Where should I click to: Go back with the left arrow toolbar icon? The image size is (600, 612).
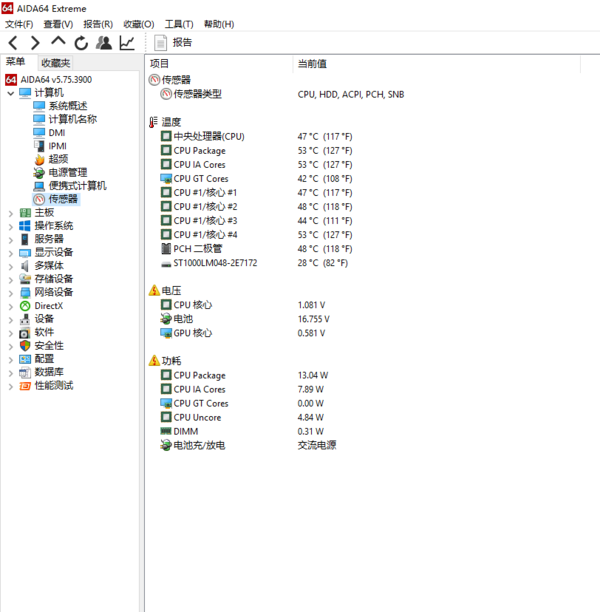(x=13, y=43)
